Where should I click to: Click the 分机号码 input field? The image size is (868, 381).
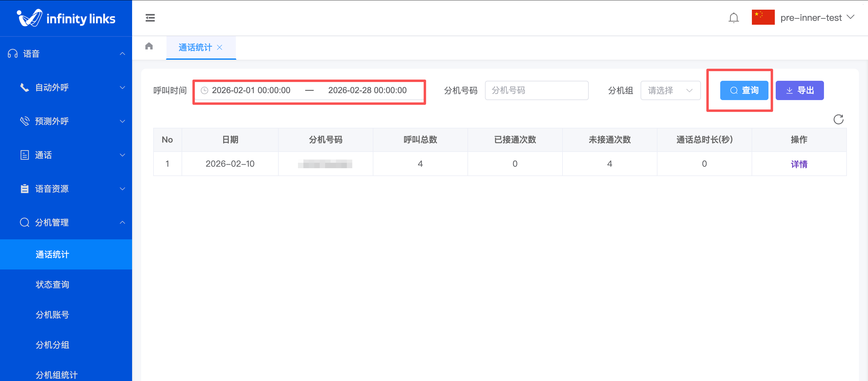pyautogui.click(x=537, y=90)
